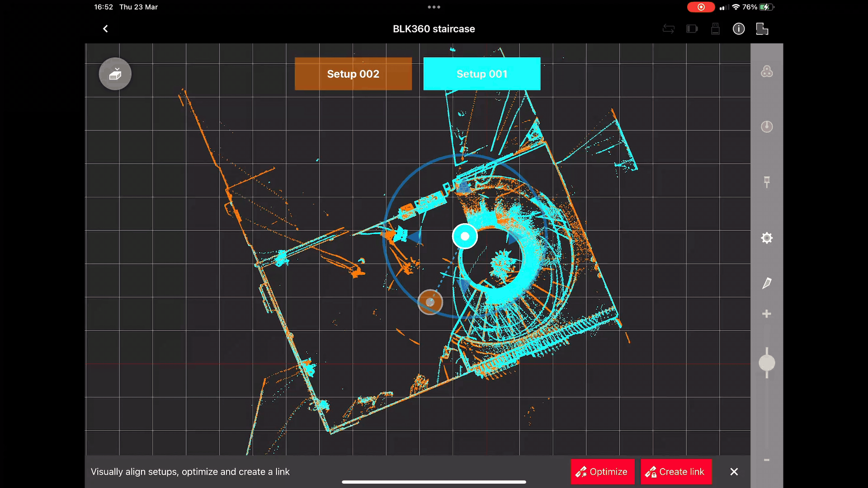Viewport: 868px width, 488px height.
Task: Open the clock history icon
Action: click(767, 127)
